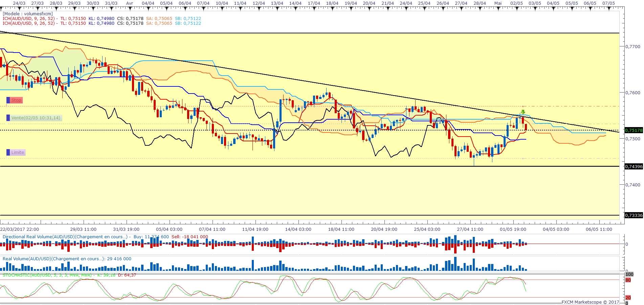This screenshot has width=644, height=305.
Task: Click the 07/04 11:00 bottom time label
Action: pyautogui.click(x=212, y=229)
